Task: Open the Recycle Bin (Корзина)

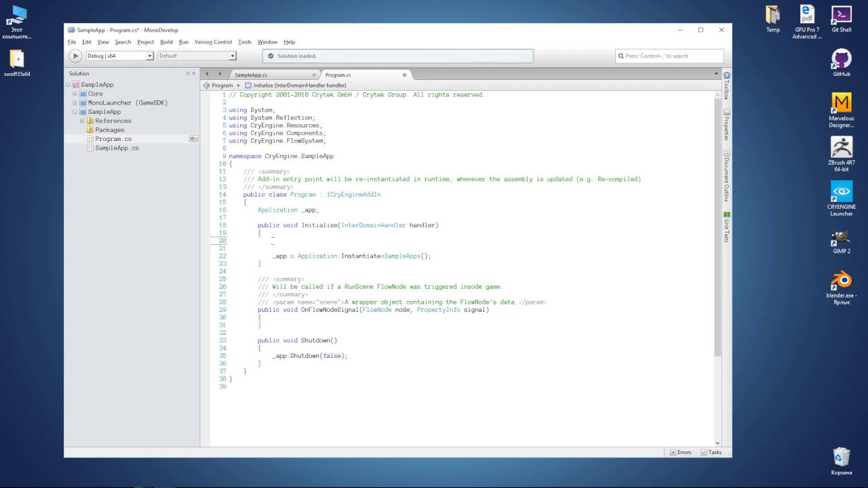Action: 842,460
